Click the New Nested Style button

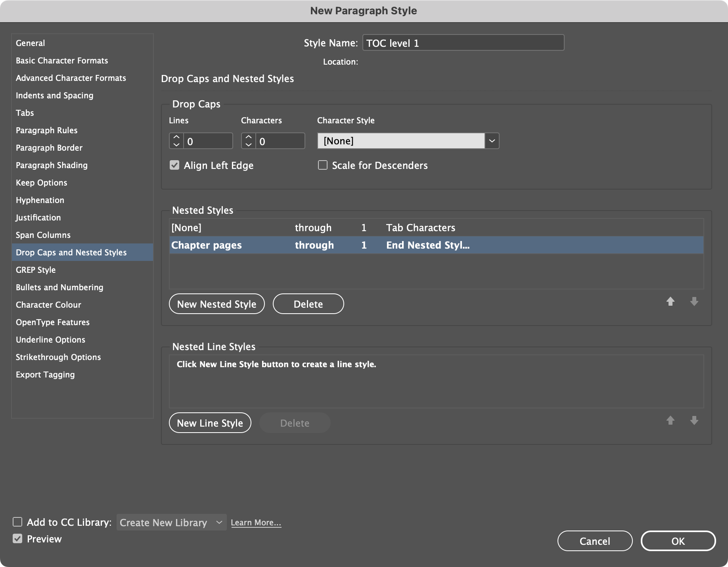pyautogui.click(x=216, y=304)
